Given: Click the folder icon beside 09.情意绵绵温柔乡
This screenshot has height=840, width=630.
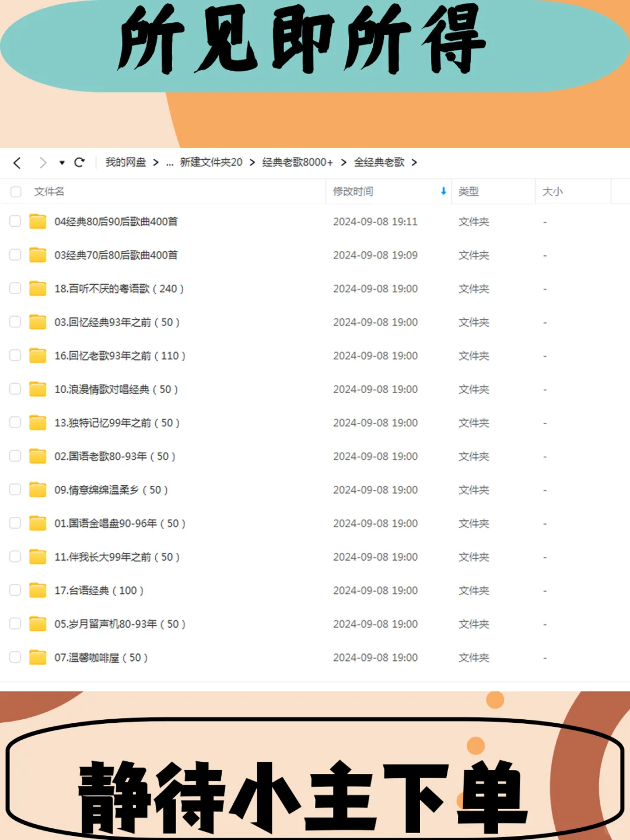Looking at the screenshot, I should pos(37,490).
